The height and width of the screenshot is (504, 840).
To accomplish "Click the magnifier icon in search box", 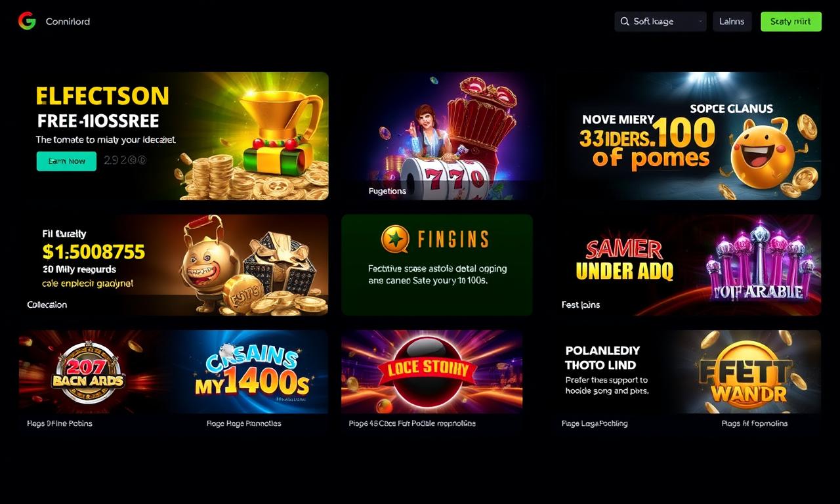I will tap(625, 22).
